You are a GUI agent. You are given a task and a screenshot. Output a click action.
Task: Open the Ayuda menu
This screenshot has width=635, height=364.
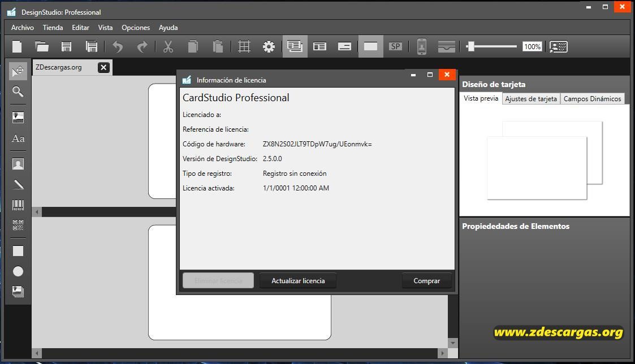tap(168, 28)
